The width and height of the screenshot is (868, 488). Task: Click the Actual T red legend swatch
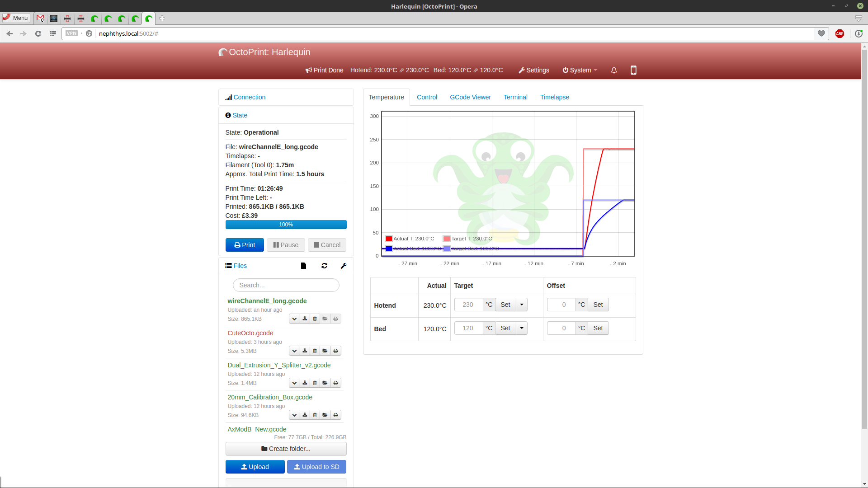click(x=389, y=239)
